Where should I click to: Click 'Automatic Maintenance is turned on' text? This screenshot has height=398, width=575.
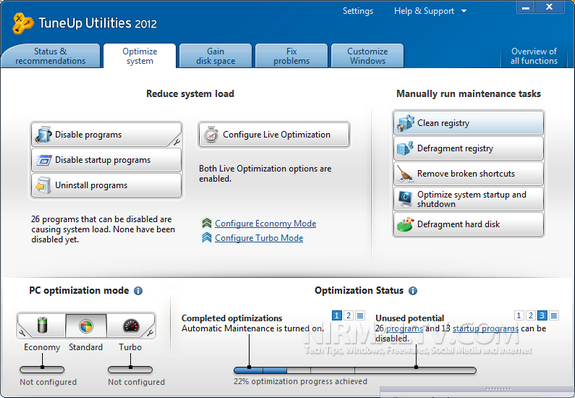coord(253,328)
